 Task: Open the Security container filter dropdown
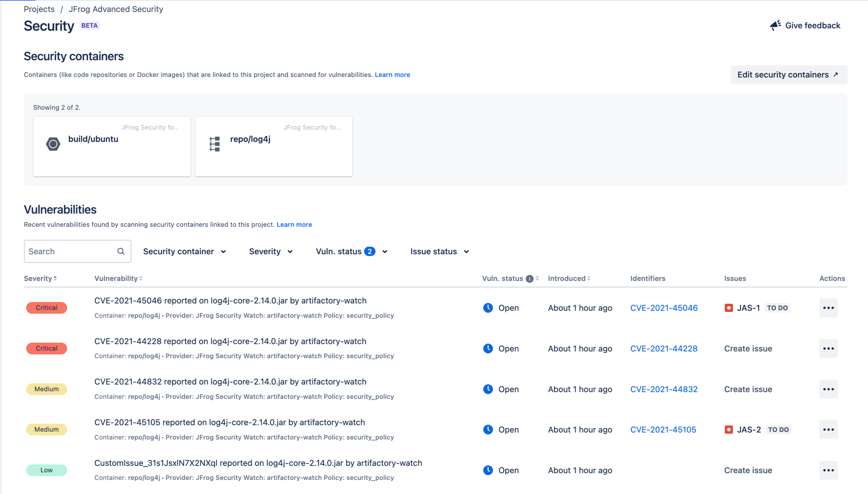point(184,251)
